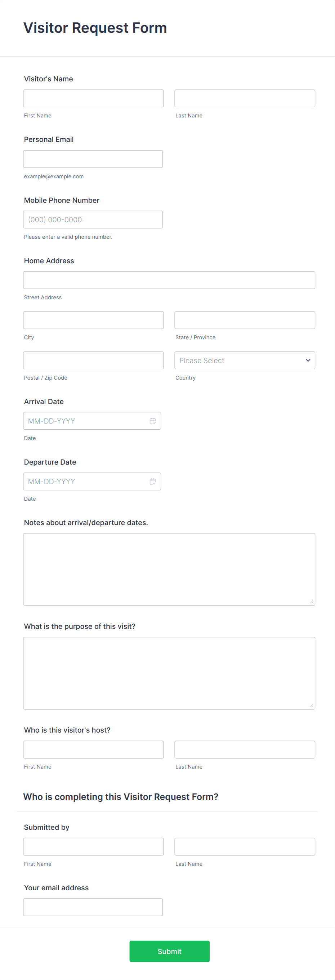The height and width of the screenshot is (980, 335).
Task: Click the City input field
Action: tap(93, 320)
